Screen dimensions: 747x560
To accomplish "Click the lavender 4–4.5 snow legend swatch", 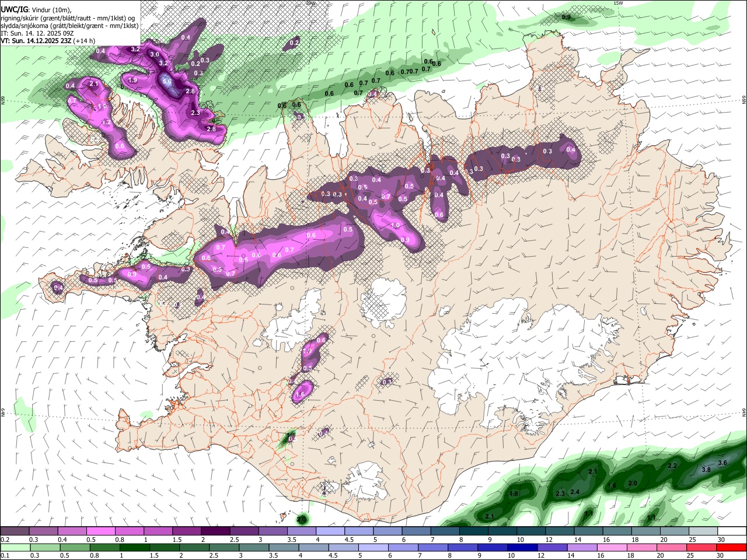I will pos(330,531).
